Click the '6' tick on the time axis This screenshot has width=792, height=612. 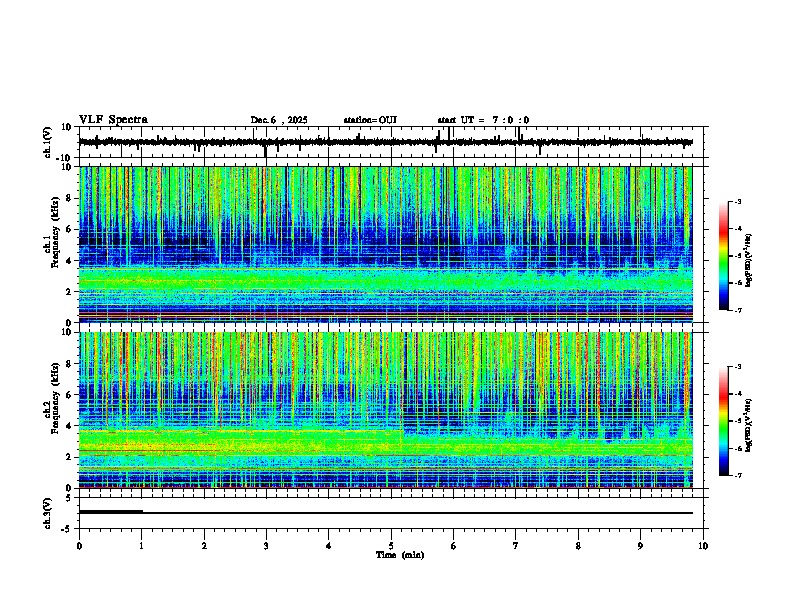click(x=453, y=546)
